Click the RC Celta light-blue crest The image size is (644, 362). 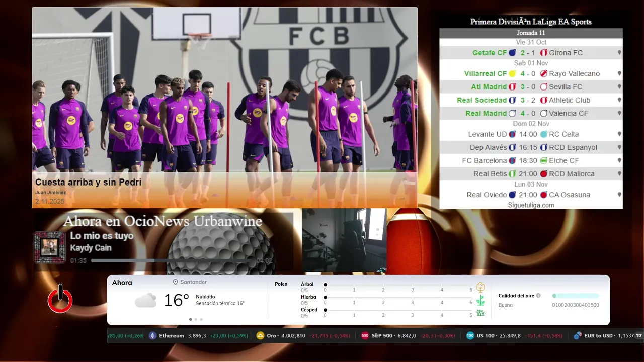coord(543,134)
